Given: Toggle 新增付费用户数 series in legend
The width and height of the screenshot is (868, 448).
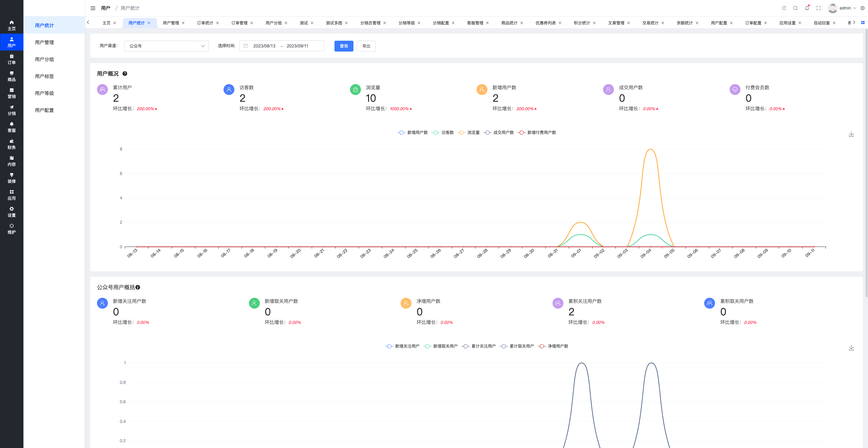Looking at the screenshot, I should [x=537, y=133].
